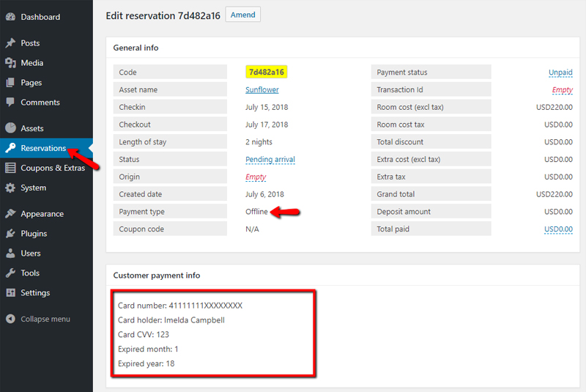This screenshot has width=586, height=392.
Task: Open Settings menu label
Action: (x=35, y=292)
